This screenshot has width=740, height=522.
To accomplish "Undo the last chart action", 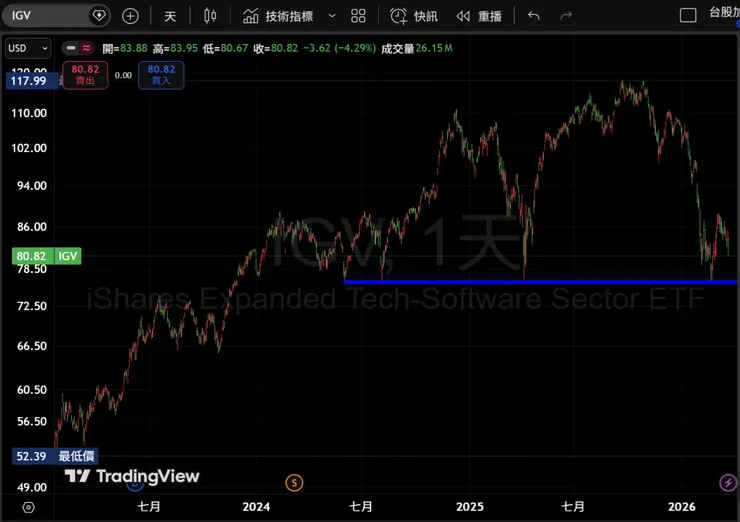I will (534, 16).
